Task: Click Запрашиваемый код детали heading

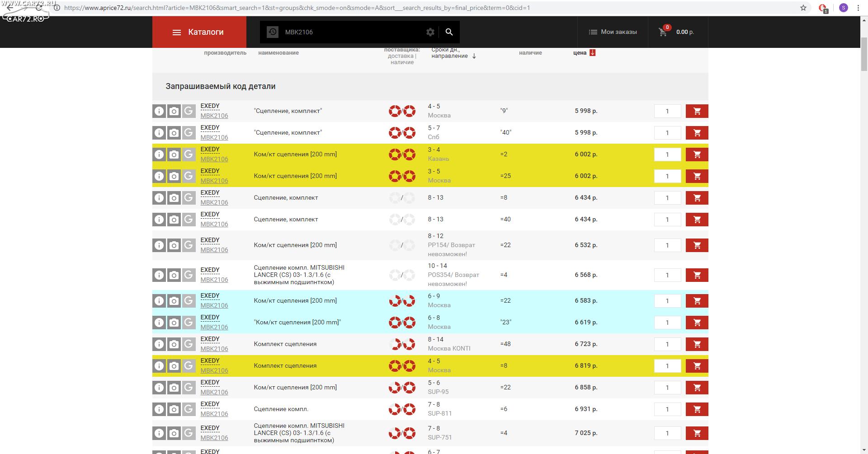Action: tap(221, 86)
